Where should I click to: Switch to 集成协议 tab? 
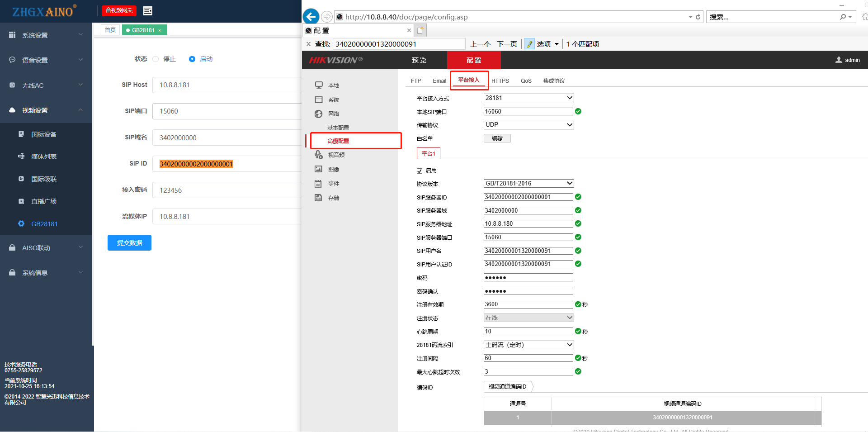554,81
